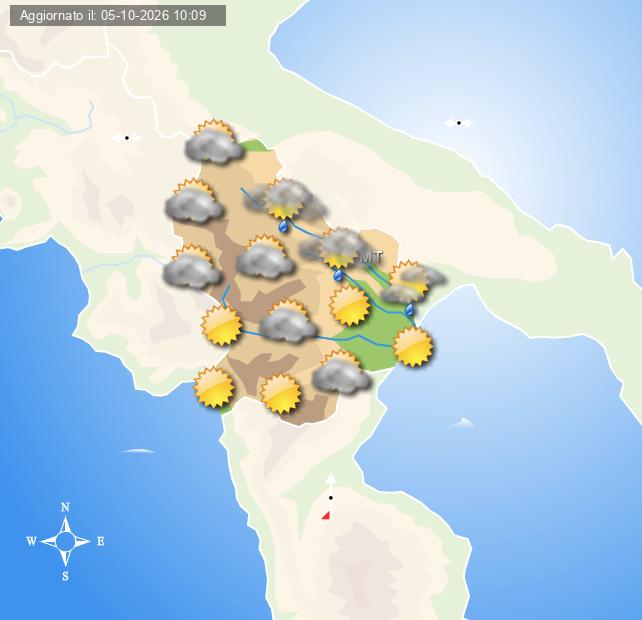Click the sun icon on the southwestern Tyrrhenian coast

214,387
